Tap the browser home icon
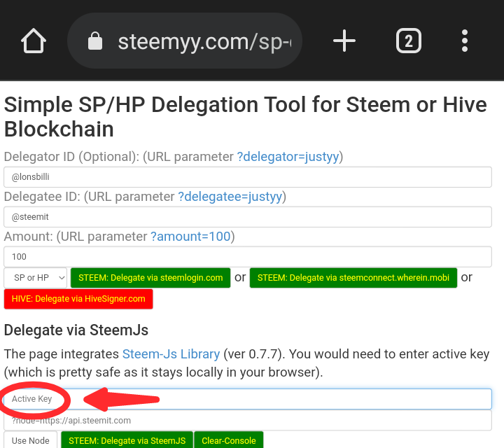The image size is (504, 448). click(x=34, y=41)
